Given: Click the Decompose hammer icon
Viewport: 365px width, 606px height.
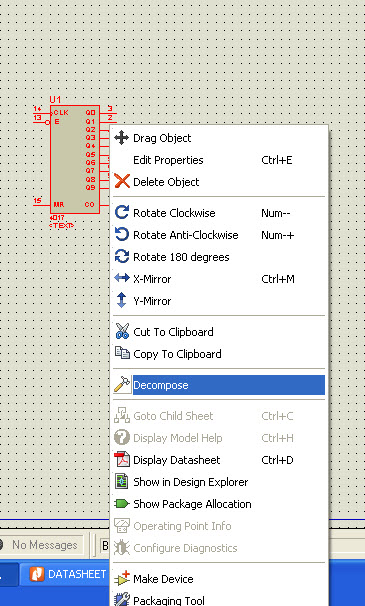Looking at the screenshot, I should (122, 385).
